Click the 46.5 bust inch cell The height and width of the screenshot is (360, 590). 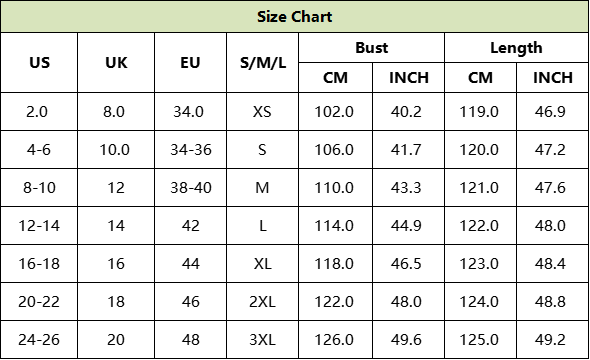(x=408, y=264)
